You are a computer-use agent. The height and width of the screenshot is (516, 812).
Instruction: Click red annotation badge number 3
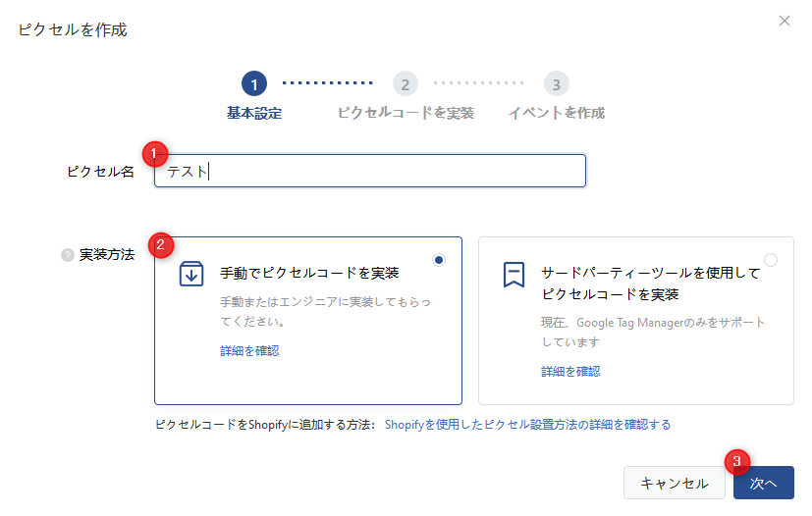[x=737, y=461]
